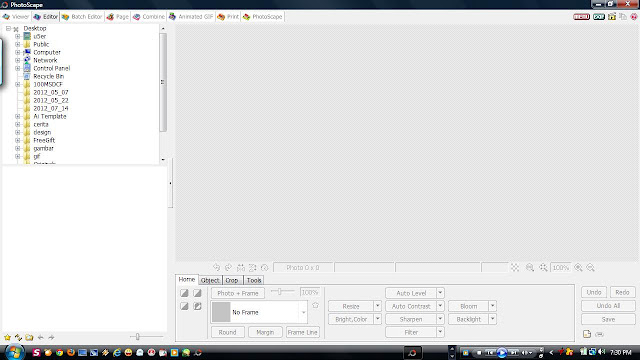The image size is (640, 360).
Task: Open the Resize dropdown arrow
Action: tap(378, 306)
